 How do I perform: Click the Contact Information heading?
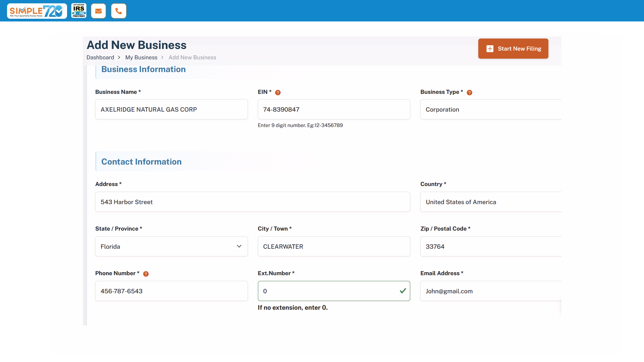(142, 162)
